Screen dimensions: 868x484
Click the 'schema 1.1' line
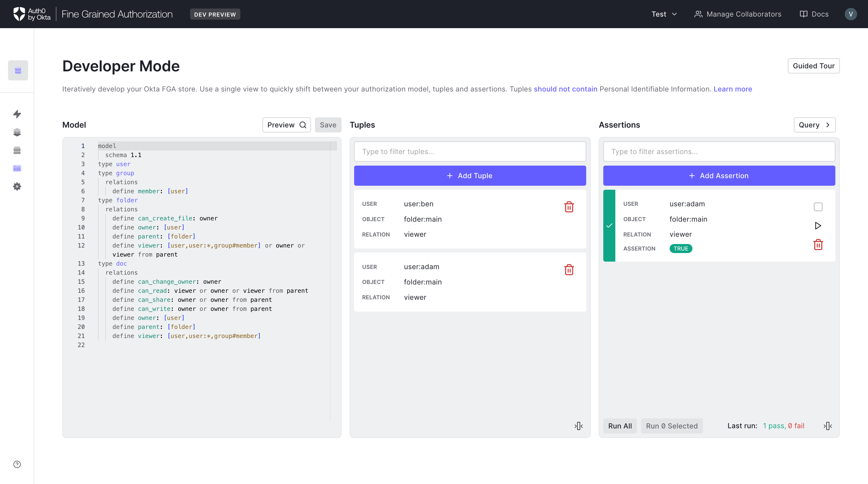click(x=123, y=155)
